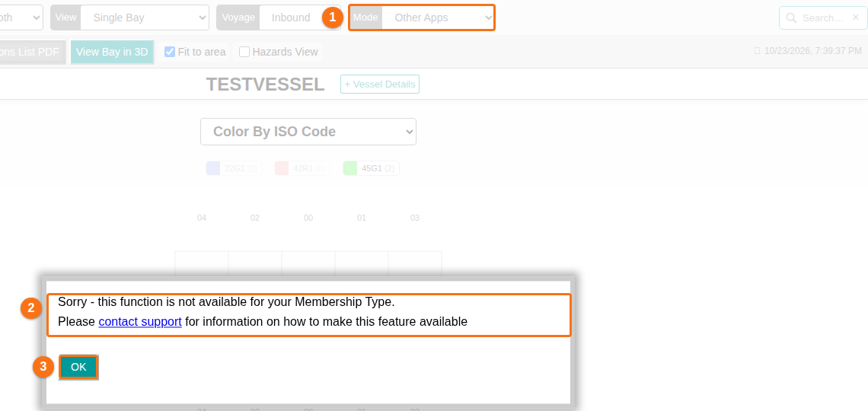Click the List PDF button
The height and width of the screenshot is (411, 868).
[33, 52]
